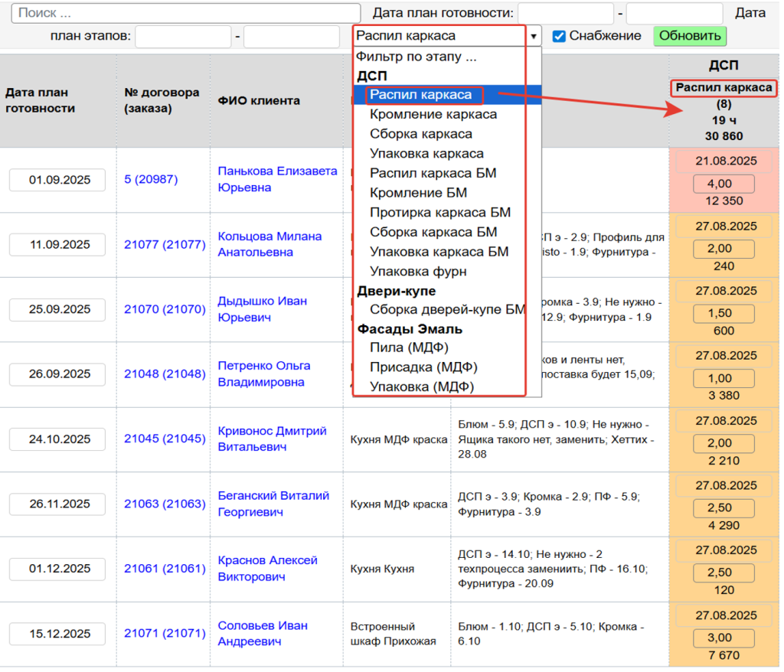Image resolution: width=784 pixels, height=672 pixels.
Task: Select Сборка каркаса option
Action: coord(420,134)
